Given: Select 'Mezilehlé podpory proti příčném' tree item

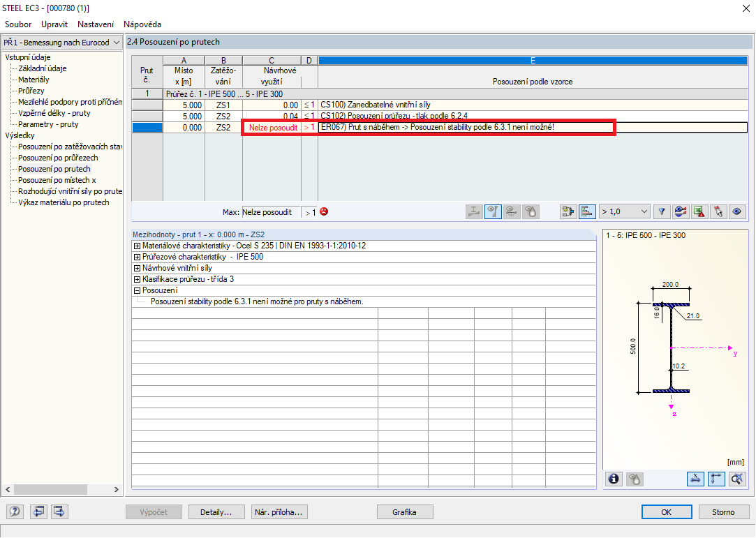Looking at the screenshot, I should point(70,102).
